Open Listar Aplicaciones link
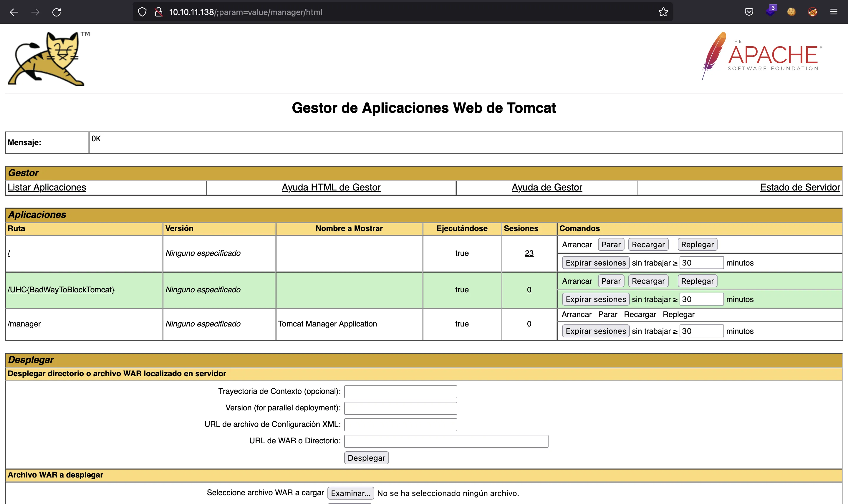 point(47,188)
